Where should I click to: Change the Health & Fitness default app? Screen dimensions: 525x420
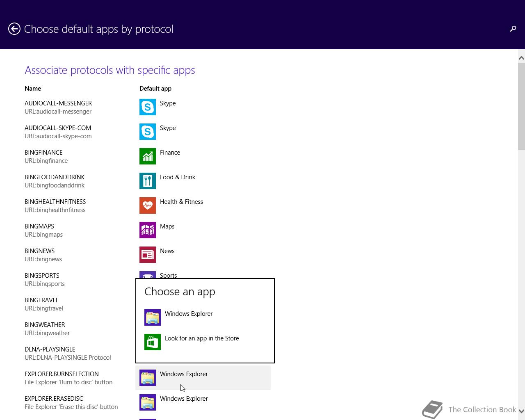tap(203, 205)
